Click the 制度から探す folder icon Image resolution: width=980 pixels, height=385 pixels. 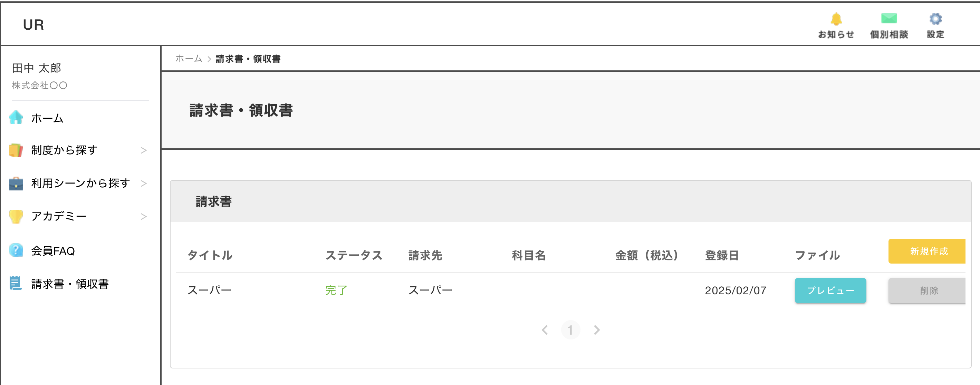[16, 150]
